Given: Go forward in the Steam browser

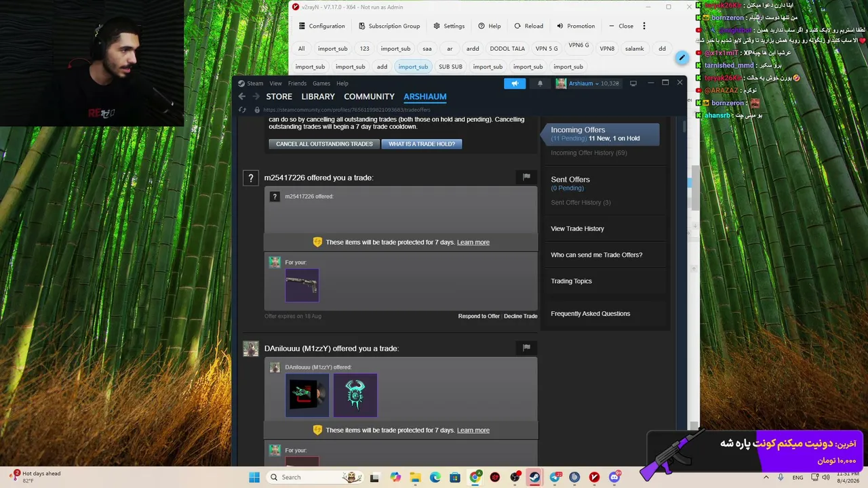Looking at the screenshot, I should pos(256,96).
